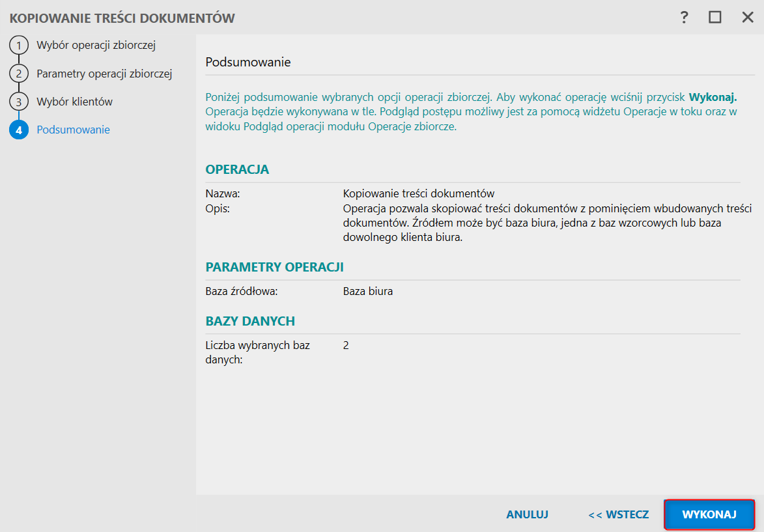The image size is (764, 532).
Task: Click the << WSTECZ button
Action: pos(618,514)
